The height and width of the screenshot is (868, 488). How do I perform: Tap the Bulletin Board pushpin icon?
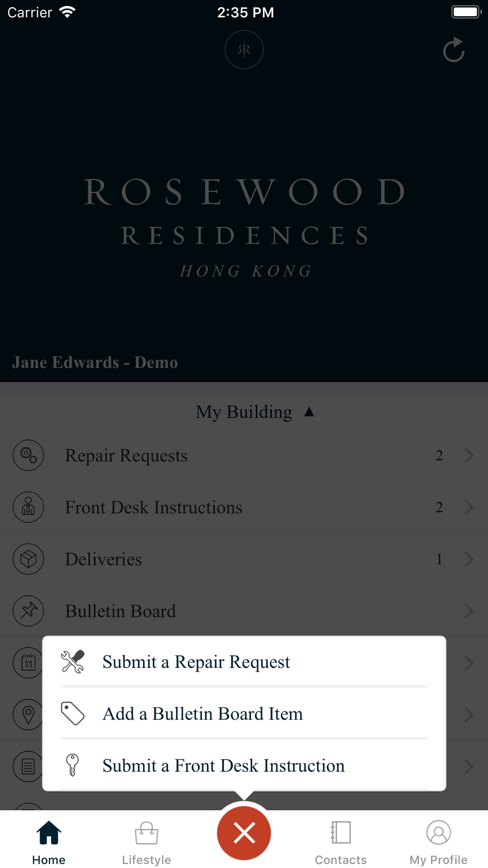(x=28, y=611)
